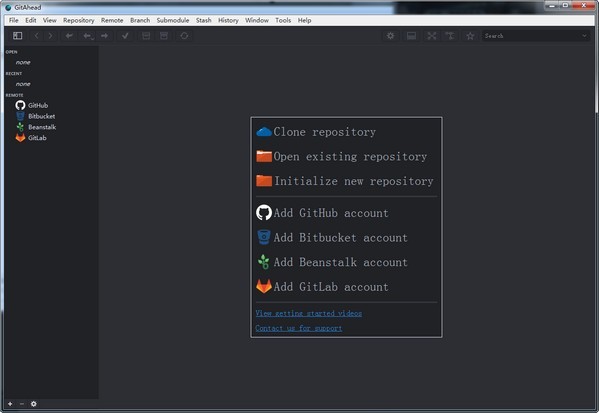Open the Tools menu
Screen dimensions: 599x413
point(283,20)
